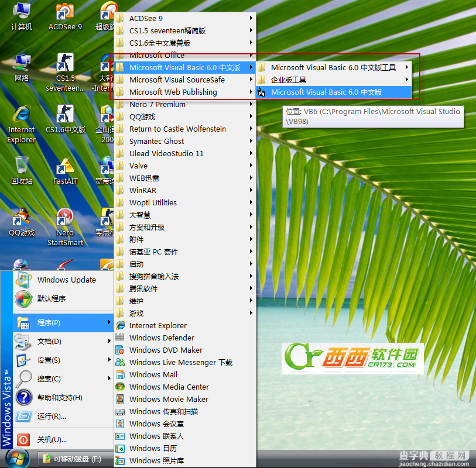Launch CS1.5 seventeen desktop shortcut
This screenshot has width=476, height=468.
(x=65, y=73)
